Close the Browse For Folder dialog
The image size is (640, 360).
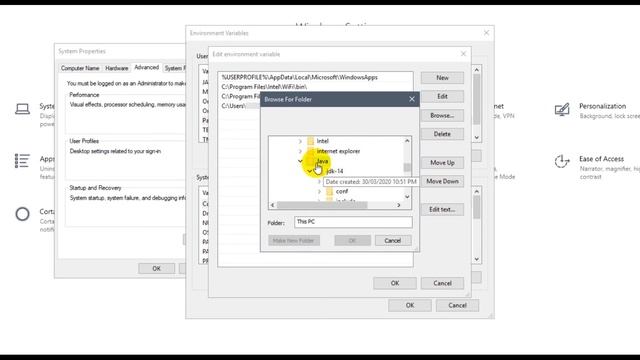click(x=411, y=99)
